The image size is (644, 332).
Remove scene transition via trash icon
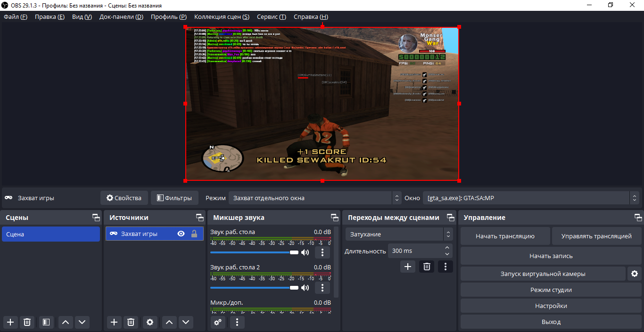coord(427,267)
